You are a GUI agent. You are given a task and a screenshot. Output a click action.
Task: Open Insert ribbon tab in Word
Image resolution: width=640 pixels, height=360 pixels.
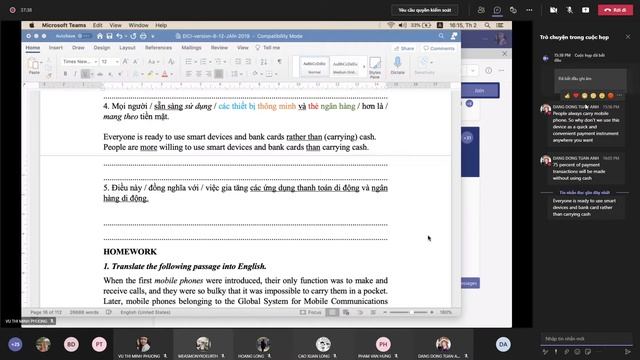pyautogui.click(x=56, y=48)
